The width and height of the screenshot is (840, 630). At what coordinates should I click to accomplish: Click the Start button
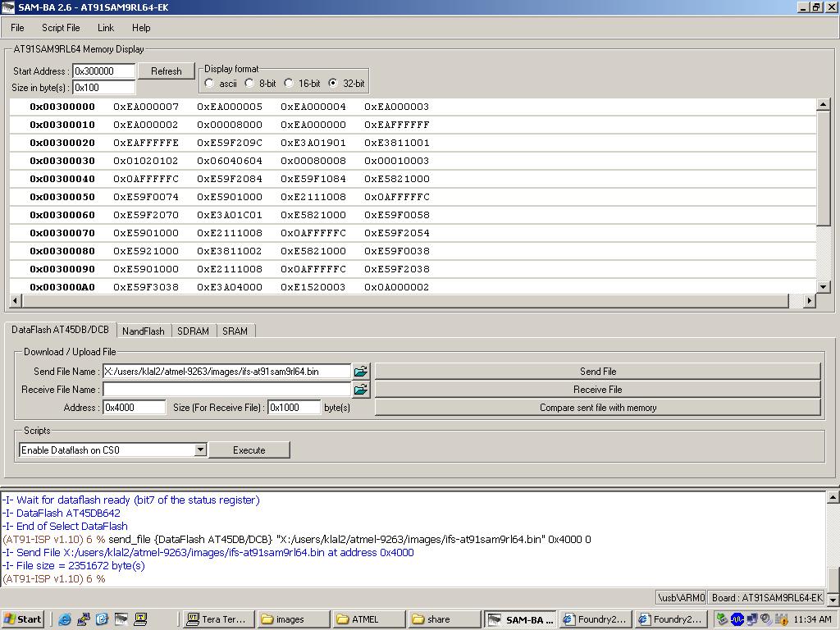point(23,619)
